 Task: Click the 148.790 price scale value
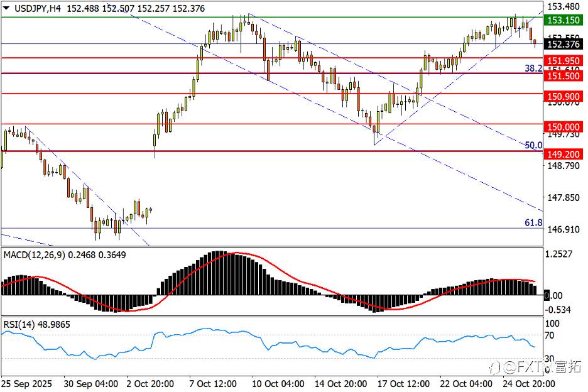563,165
